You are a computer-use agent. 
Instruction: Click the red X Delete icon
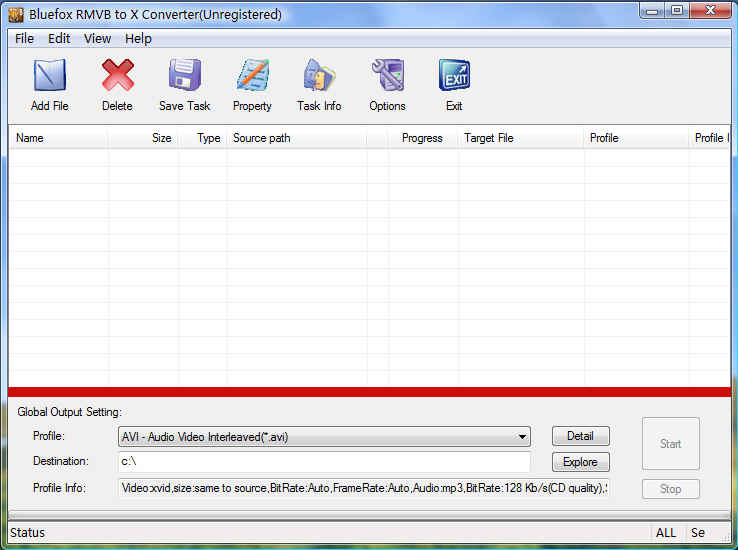click(x=117, y=76)
